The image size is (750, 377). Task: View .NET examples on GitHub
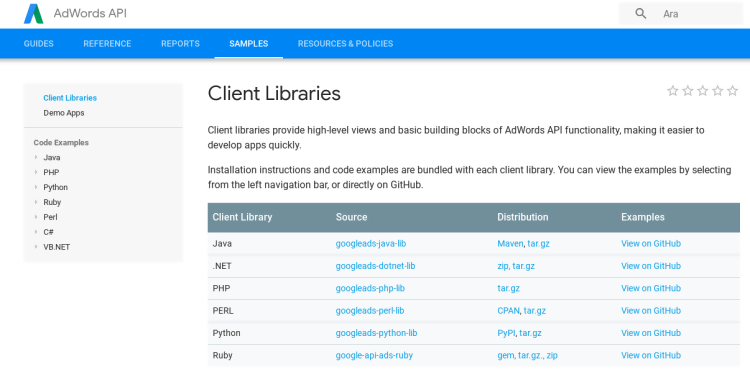pyautogui.click(x=651, y=266)
